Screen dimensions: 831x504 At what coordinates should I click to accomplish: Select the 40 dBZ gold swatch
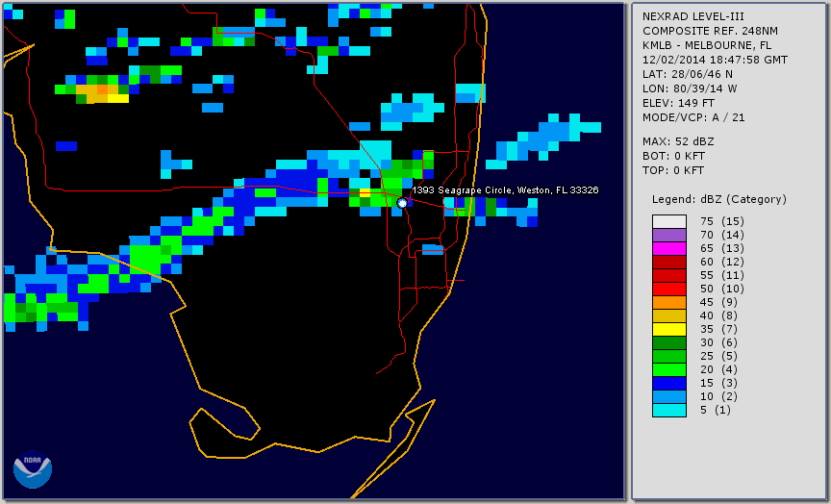[x=669, y=315]
